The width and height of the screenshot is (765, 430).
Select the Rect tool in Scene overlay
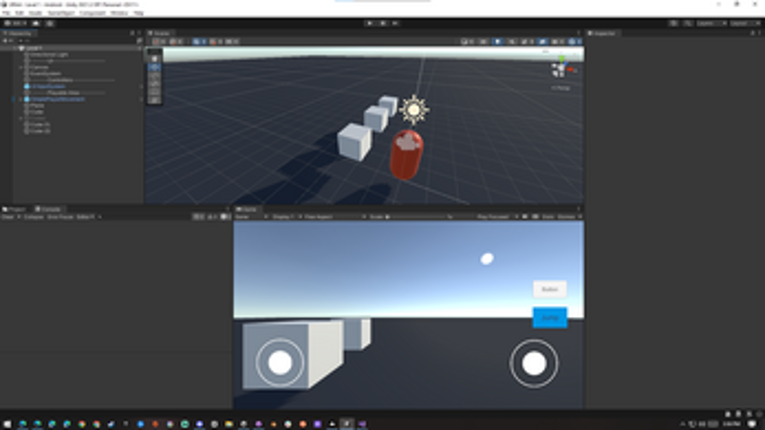point(155,92)
